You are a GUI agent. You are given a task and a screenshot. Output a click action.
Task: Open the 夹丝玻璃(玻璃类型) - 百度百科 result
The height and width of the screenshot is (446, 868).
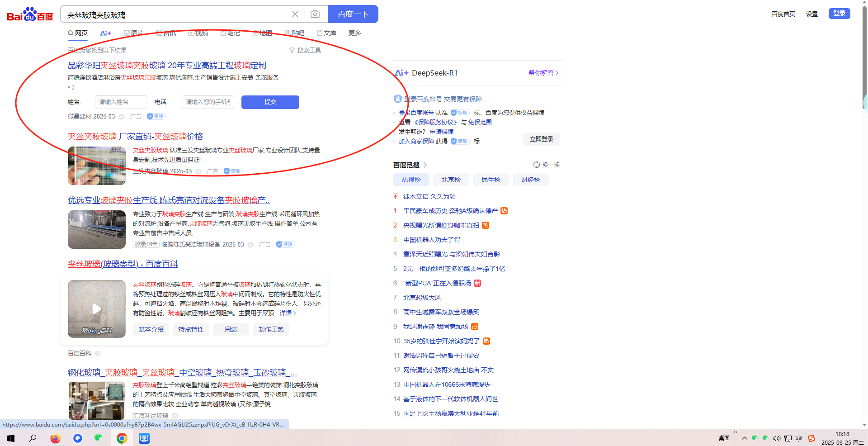point(123,264)
